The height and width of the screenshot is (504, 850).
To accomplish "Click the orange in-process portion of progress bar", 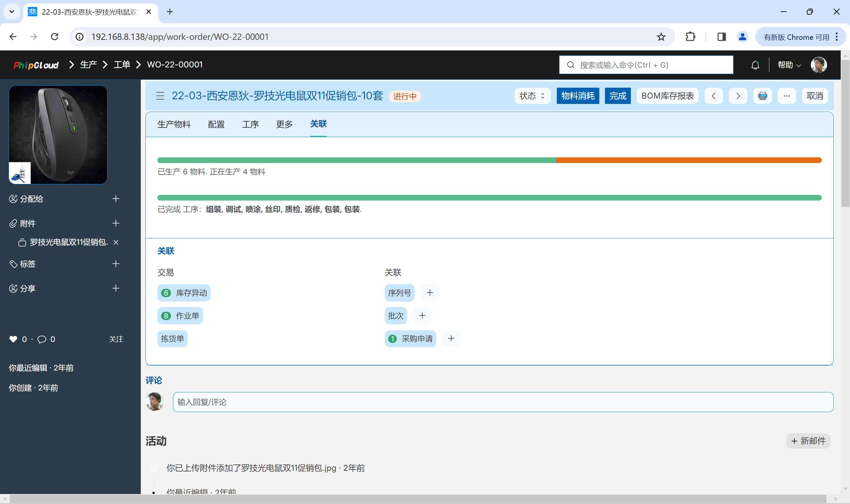I will click(689, 160).
